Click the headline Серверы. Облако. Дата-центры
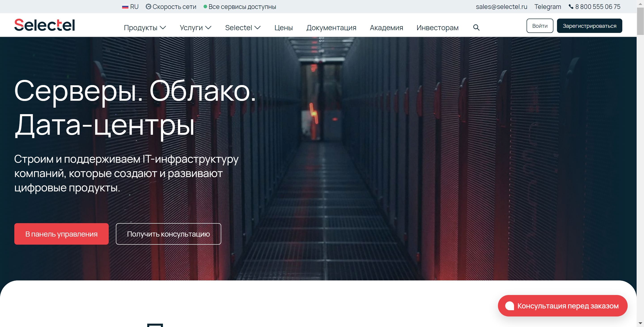Viewport: 644px width, 327px height. [x=135, y=108]
